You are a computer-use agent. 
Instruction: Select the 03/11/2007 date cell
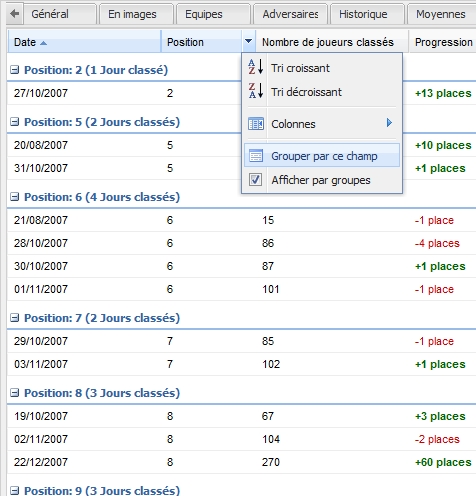click(x=41, y=364)
